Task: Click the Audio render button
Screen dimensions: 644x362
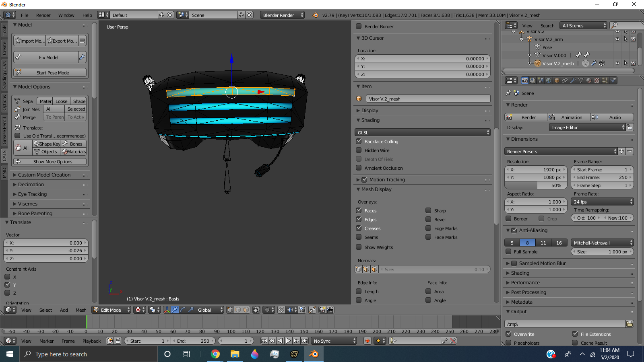Action: pos(612,117)
